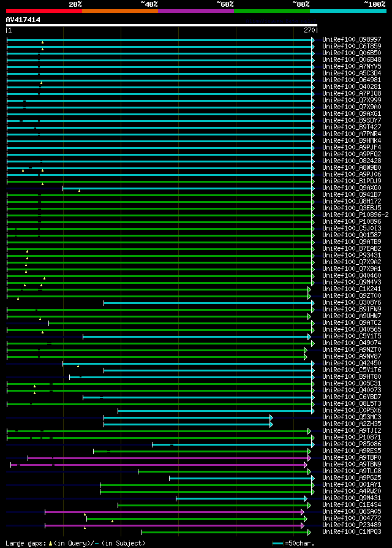
Task: Click the purple ~60% identity legend segment
Action: (196, 11)
